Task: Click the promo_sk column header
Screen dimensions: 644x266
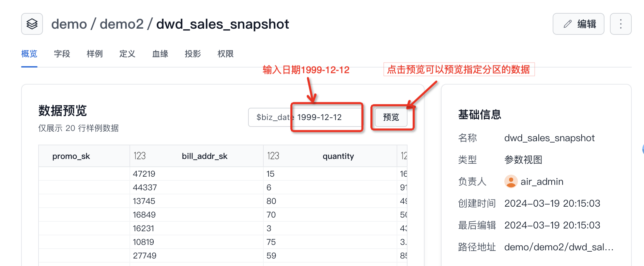Action: click(x=71, y=156)
